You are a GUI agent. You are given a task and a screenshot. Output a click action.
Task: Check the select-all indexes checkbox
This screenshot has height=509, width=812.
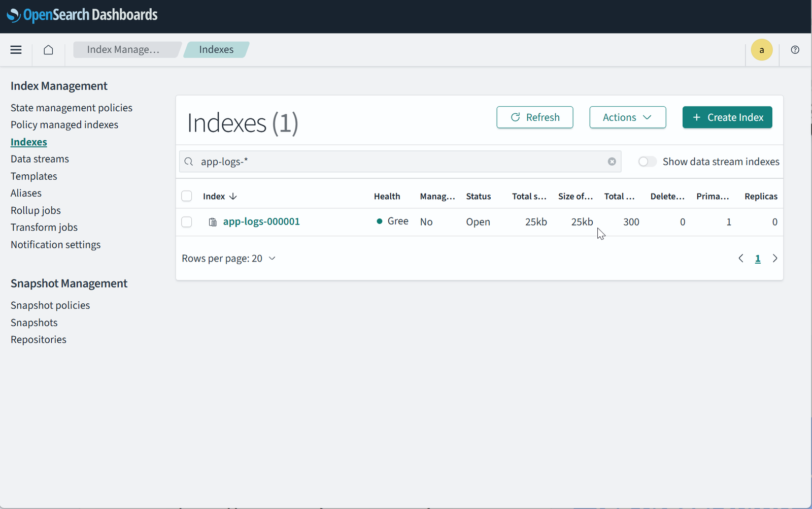click(187, 196)
